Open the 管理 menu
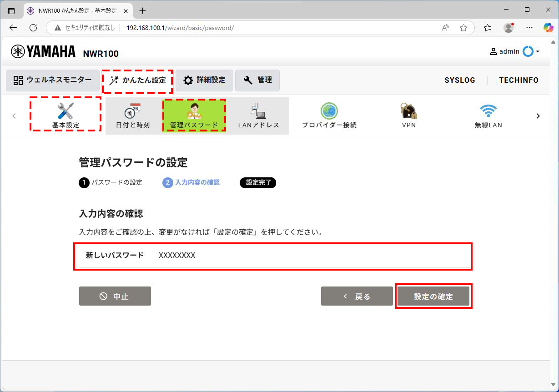559x392 pixels. click(257, 80)
